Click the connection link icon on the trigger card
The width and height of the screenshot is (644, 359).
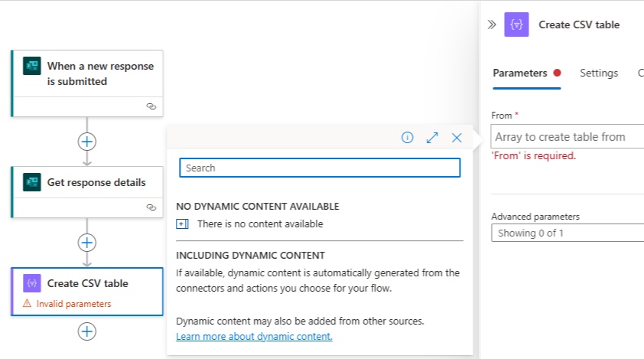coord(151,106)
